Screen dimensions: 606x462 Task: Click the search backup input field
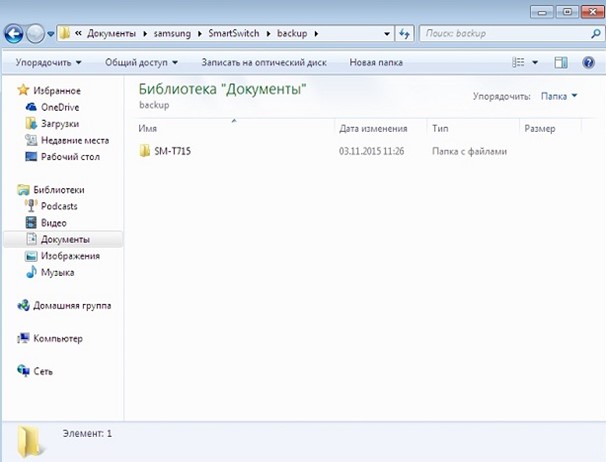click(500, 33)
